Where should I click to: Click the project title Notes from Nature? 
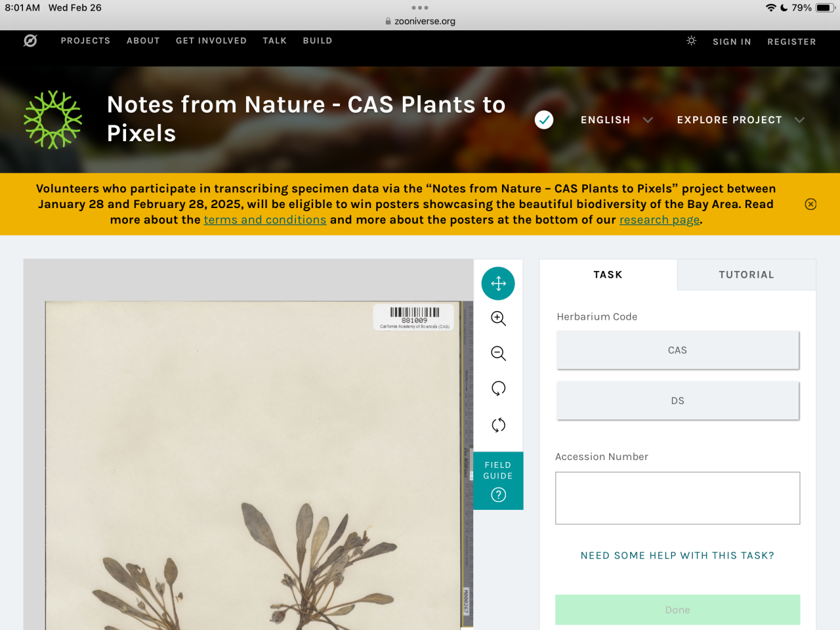tap(306, 119)
